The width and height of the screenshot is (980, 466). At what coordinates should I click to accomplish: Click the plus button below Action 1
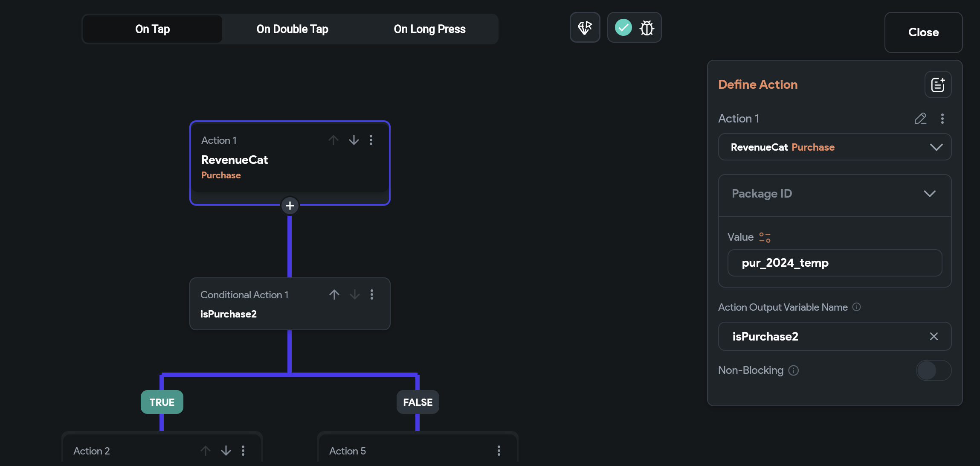tap(290, 206)
